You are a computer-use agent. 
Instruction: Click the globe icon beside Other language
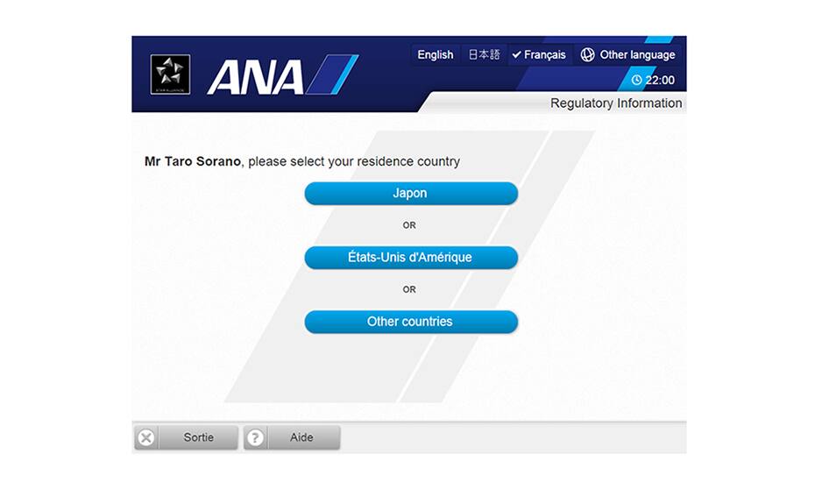coord(587,54)
